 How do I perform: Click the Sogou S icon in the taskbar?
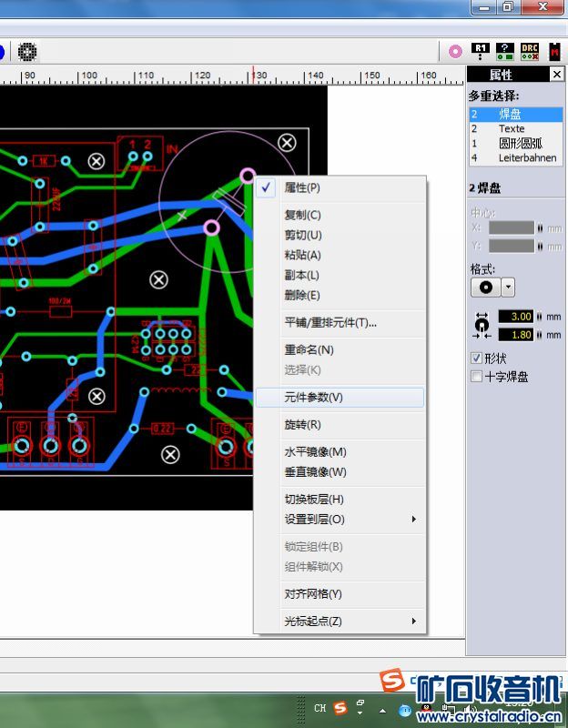[x=340, y=708]
